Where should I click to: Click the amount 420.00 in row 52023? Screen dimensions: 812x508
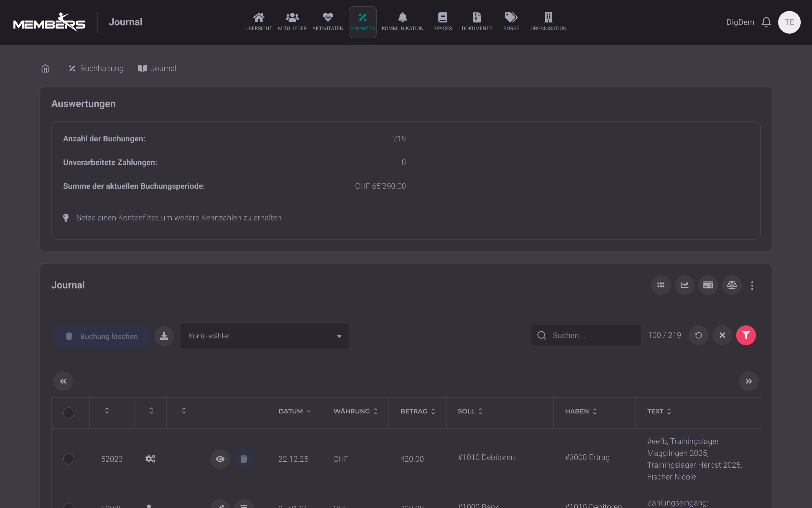pyautogui.click(x=412, y=459)
